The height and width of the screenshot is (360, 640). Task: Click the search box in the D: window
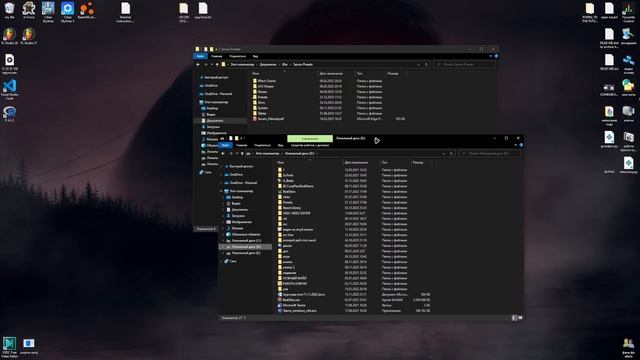[490, 153]
